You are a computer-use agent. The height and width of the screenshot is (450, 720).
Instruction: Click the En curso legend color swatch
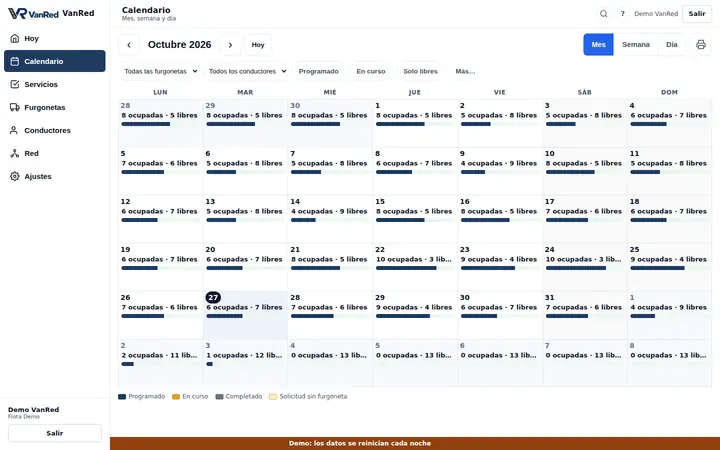click(176, 397)
